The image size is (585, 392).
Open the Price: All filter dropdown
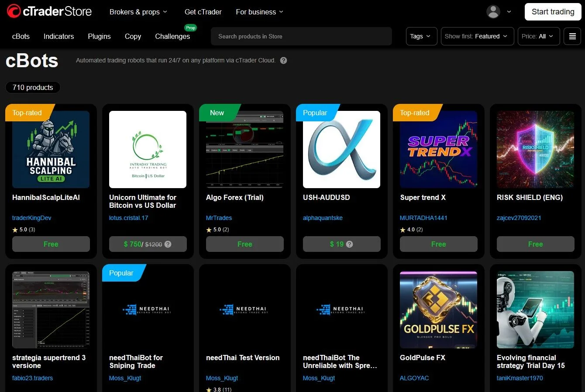click(x=537, y=36)
